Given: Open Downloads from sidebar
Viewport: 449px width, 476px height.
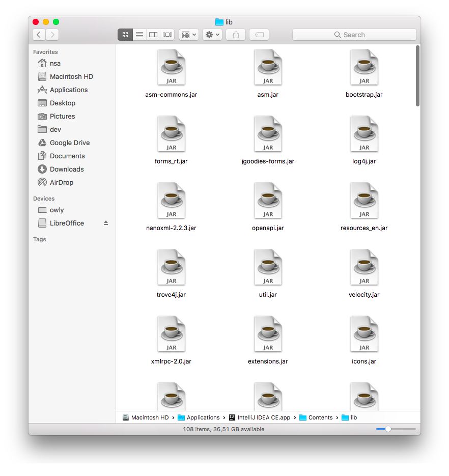Looking at the screenshot, I should (x=72, y=169).
